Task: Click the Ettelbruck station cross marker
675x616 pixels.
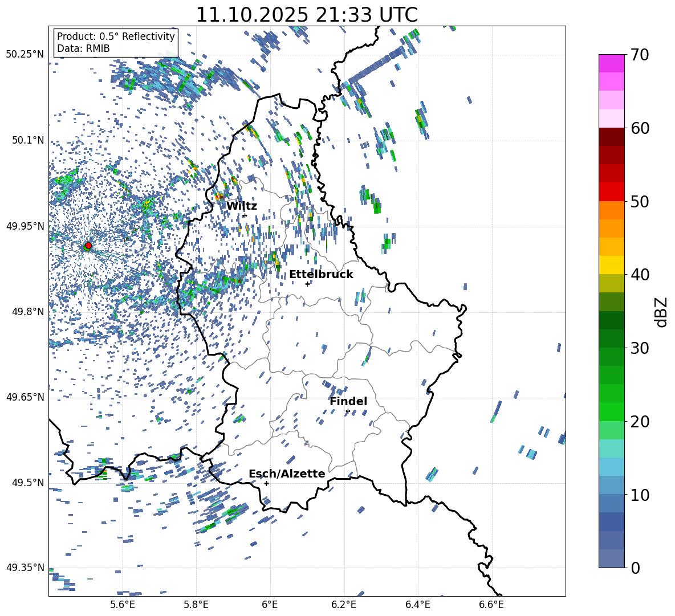Action: click(307, 284)
